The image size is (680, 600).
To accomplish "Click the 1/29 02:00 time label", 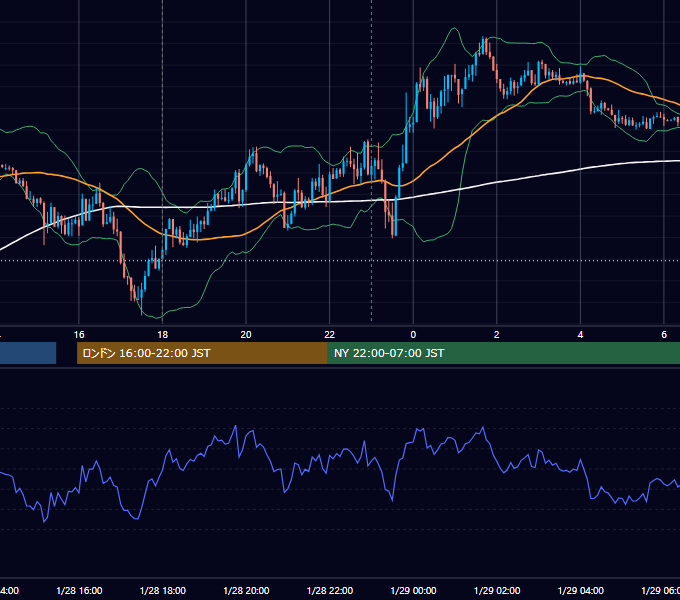I will click(x=497, y=590).
